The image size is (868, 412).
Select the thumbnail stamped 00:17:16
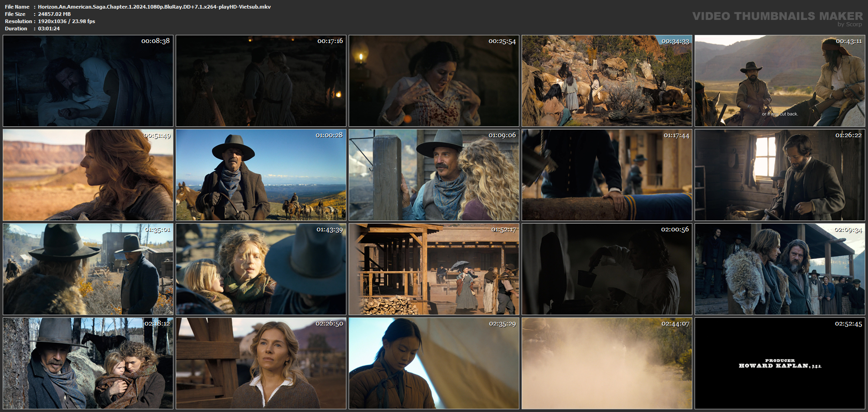click(261, 81)
